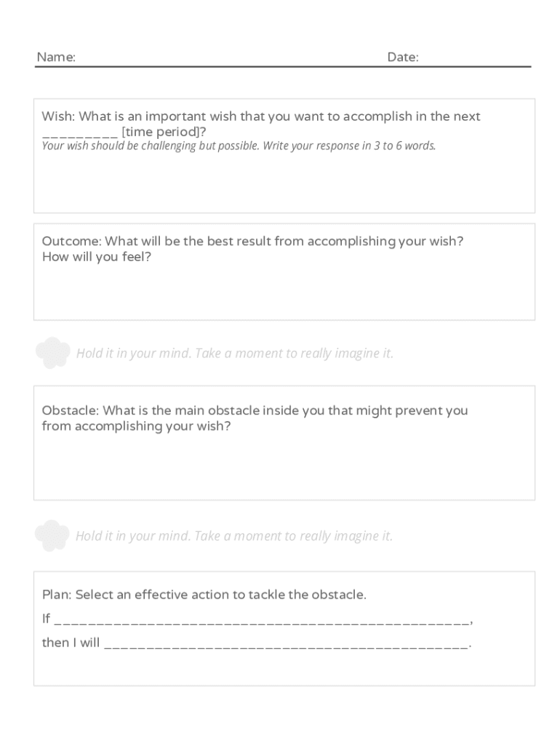Click the cloud icon below the Outcome box
This screenshot has height=745, width=560.
pyautogui.click(x=53, y=352)
